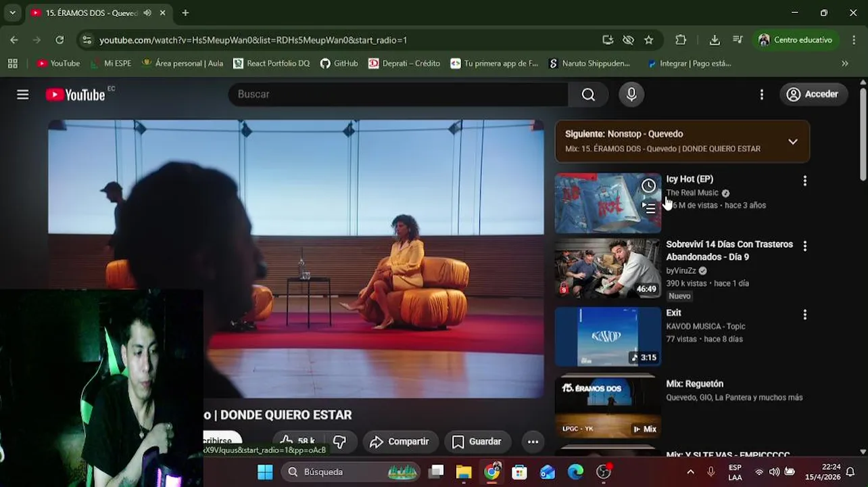This screenshot has height=487, width=868.
Task: Open The Real Music channel
Action: pos(692,193)
